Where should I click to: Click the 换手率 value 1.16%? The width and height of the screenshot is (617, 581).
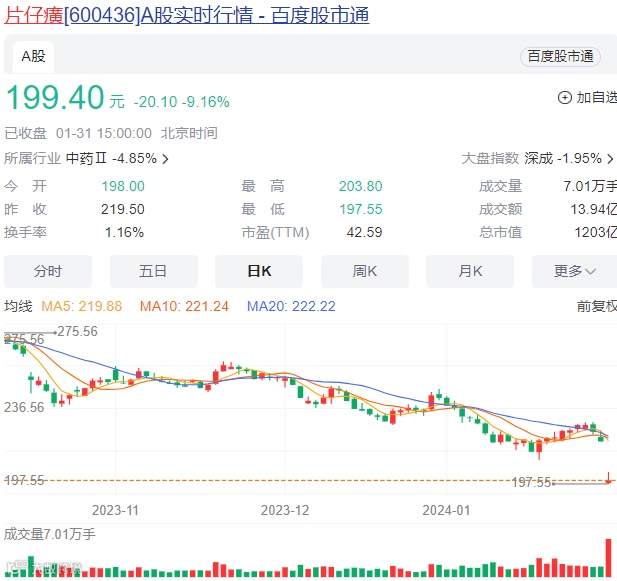pyautogui.click(x=124, y=232)
